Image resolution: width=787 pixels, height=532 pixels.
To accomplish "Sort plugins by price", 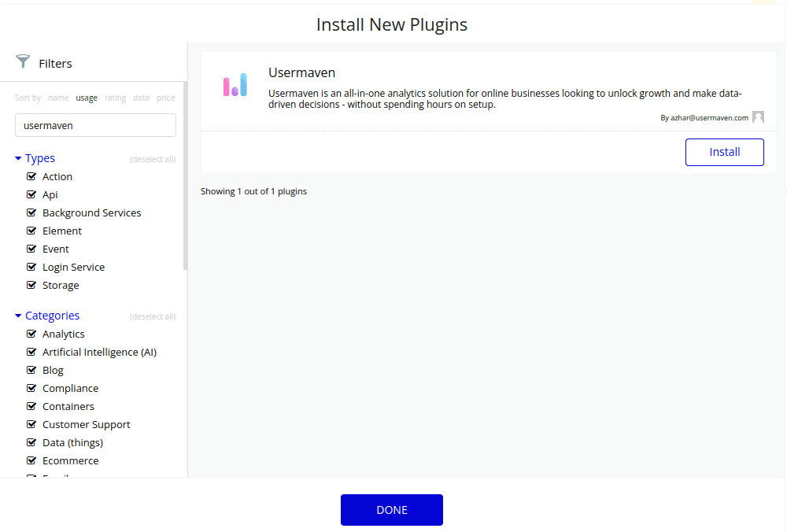I will pyautogui.click(x=165, y=98).
